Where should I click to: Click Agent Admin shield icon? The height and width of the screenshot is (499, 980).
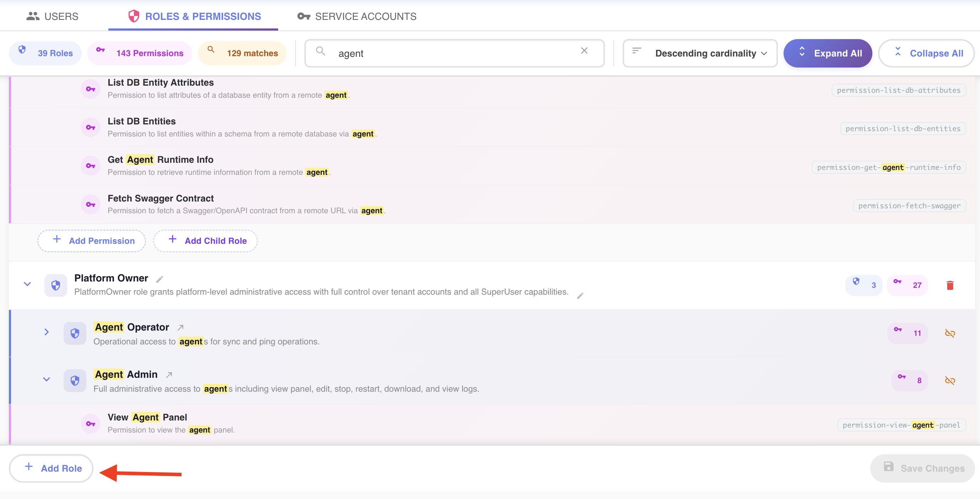75,381
